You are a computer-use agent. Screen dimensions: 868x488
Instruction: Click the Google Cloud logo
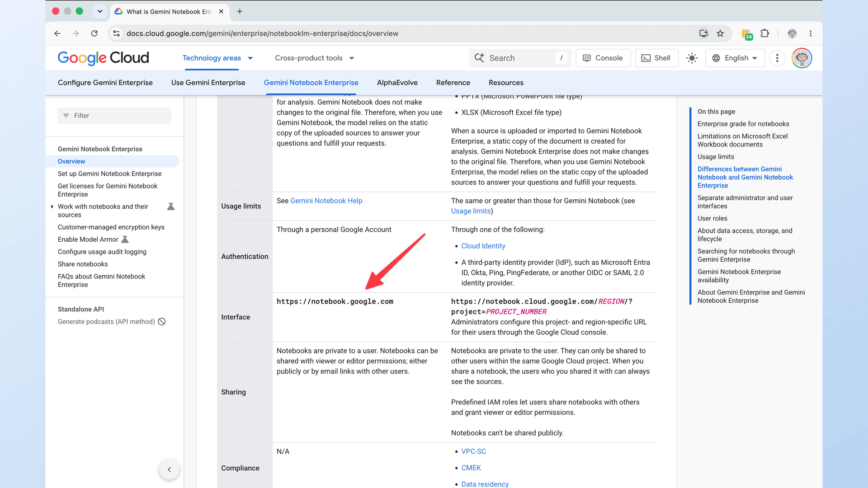103,58
